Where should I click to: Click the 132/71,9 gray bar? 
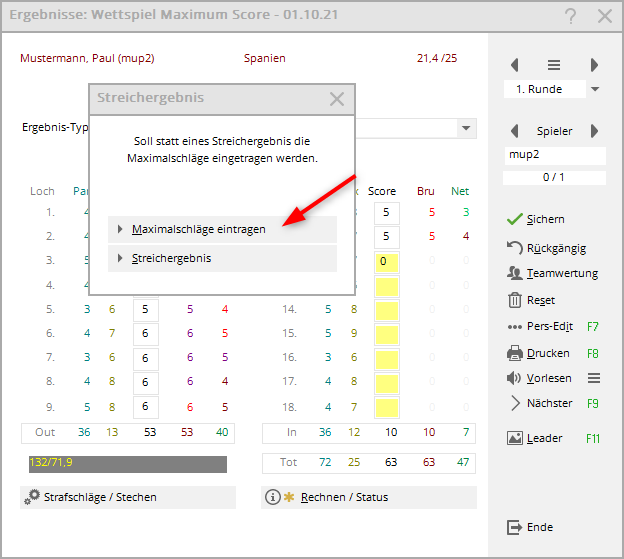point(128,464)
